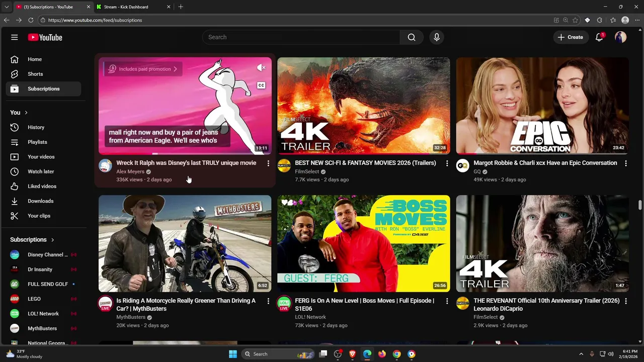Screen dimensions: 644x362
Task: Open more options for Margot Robbie video
Action: coord(625,163)
